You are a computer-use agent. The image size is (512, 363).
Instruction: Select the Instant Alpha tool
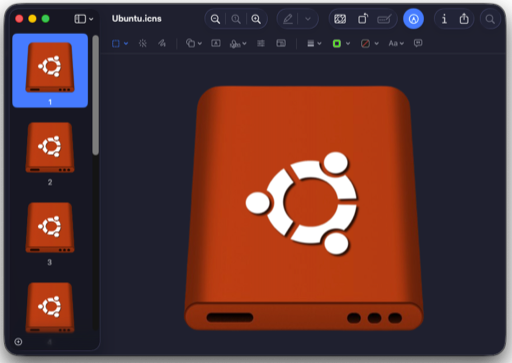coord(143,43)
